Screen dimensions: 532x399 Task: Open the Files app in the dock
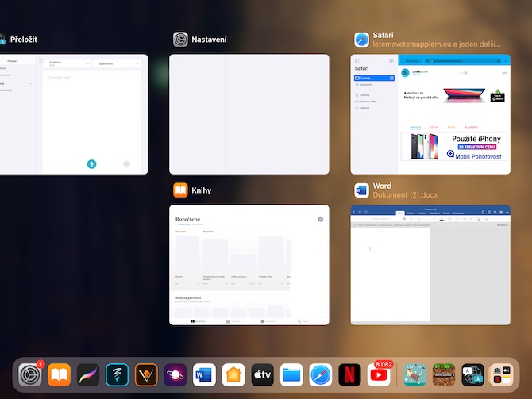[291, 375]
